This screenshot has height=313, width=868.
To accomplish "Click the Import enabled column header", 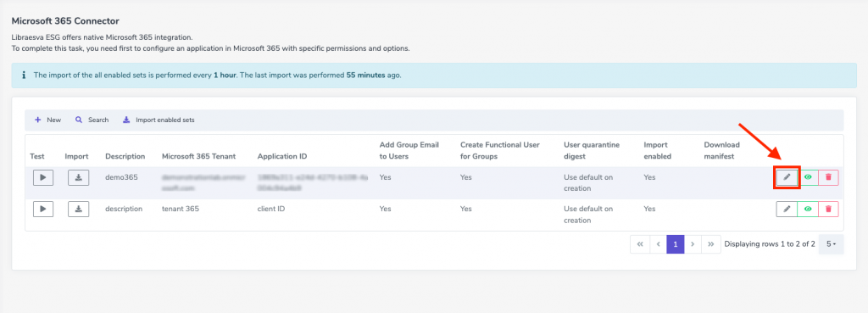I will (658, 151).
